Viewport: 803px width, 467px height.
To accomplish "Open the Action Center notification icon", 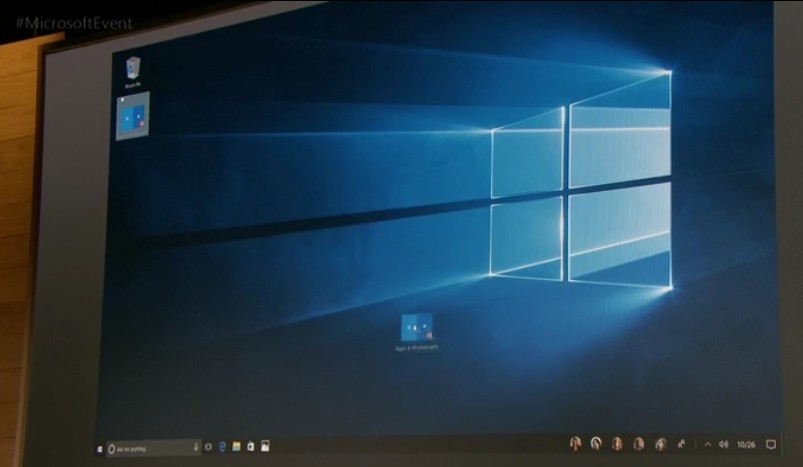I will coord(771,444).
